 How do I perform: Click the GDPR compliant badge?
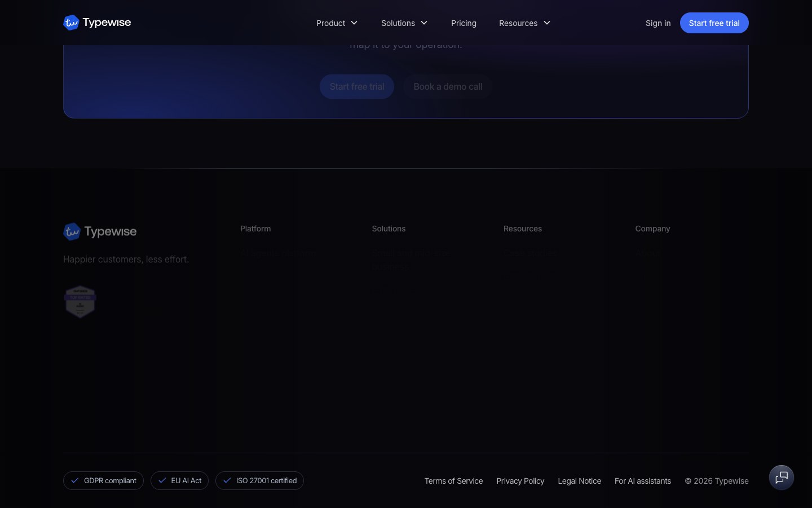click(x=103, y=481)
